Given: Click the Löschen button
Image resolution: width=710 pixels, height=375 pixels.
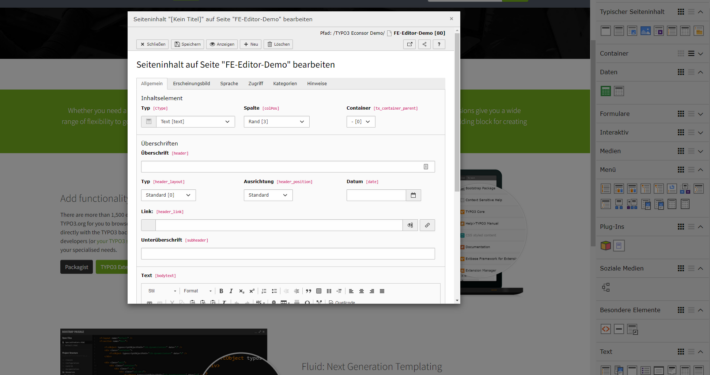Looking at the screenshot, I should click(x=278, y=44).
